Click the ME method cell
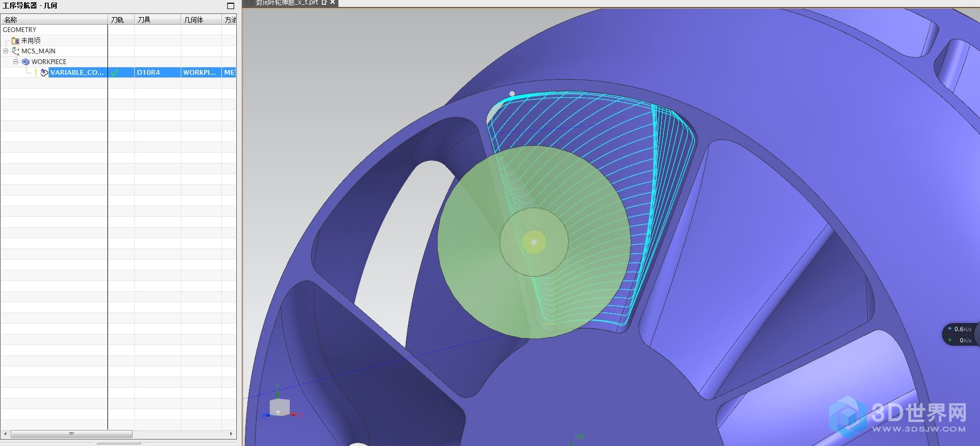This screenshot has width=980, height=446. (229, 72)
